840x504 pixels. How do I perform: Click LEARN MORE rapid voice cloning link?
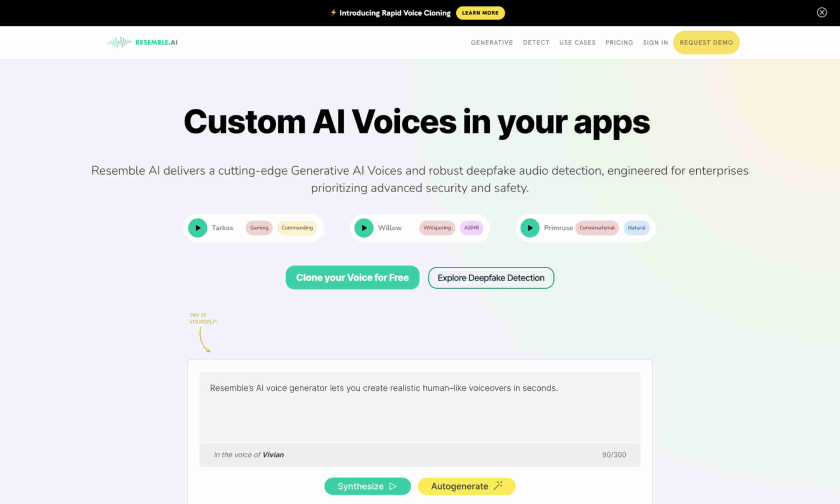[480, 13]
